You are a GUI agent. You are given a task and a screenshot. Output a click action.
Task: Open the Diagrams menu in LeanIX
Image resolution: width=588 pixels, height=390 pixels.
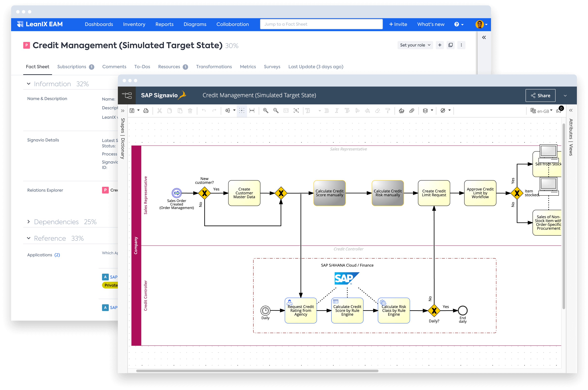[195, 24]
